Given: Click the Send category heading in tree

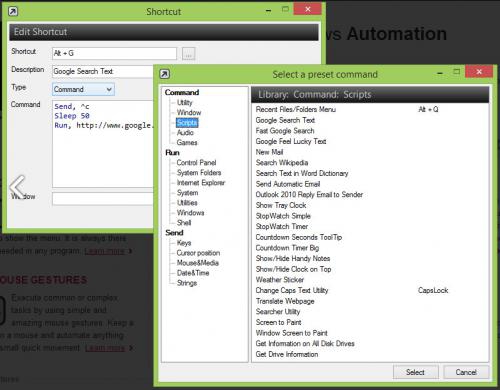Looking at the screenshot, I should (174, 233).
